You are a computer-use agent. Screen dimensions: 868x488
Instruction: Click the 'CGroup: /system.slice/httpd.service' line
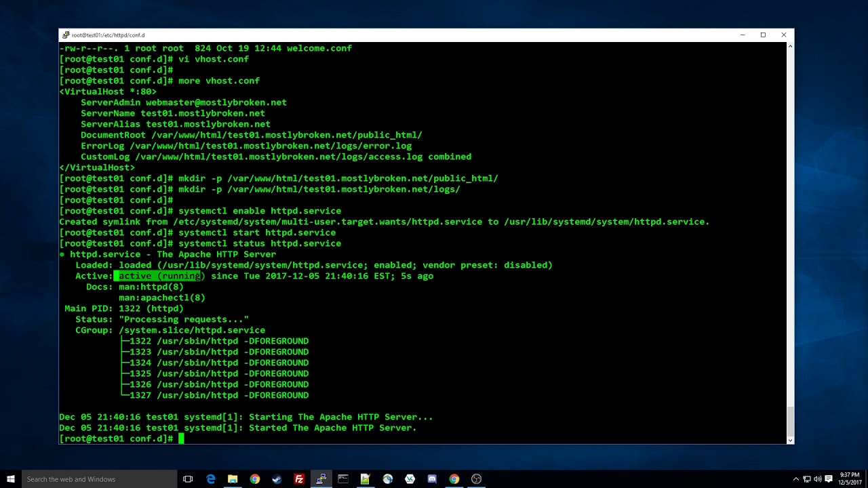[170, 330]
